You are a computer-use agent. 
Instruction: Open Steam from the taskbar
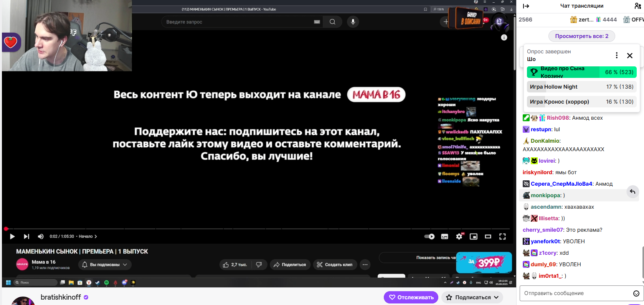[97, 283]
